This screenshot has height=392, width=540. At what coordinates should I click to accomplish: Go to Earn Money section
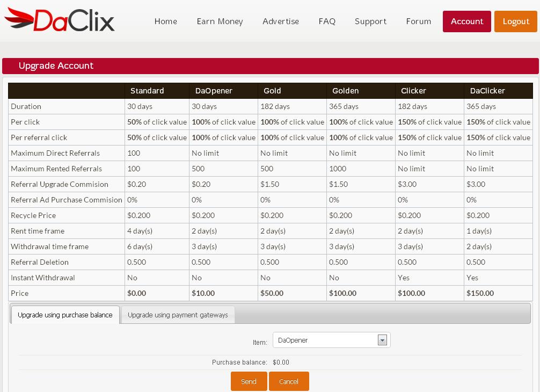coord(220,21)
